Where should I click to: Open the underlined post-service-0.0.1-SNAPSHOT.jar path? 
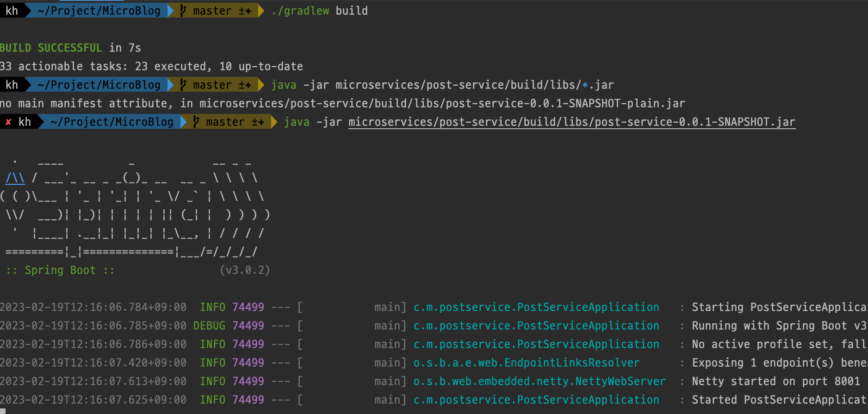(571, 122)
